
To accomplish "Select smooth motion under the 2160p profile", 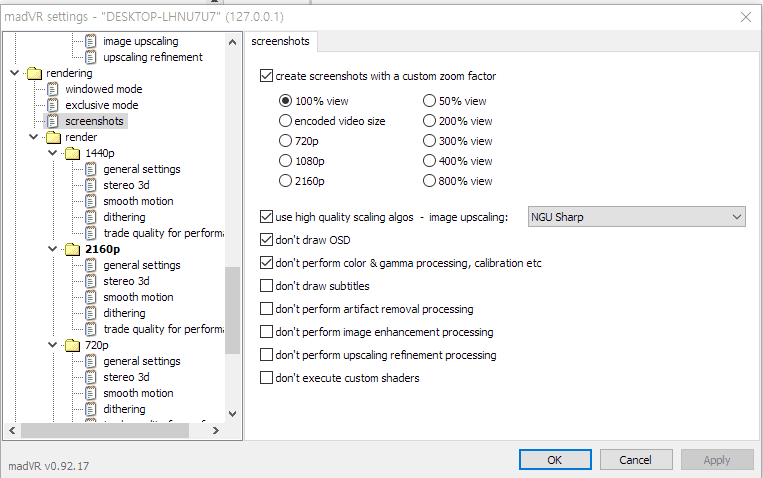I will tap(138, 297).
